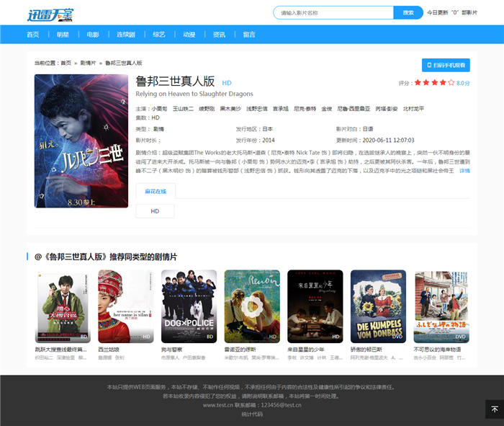This screenshot has width=504, height=426.
Task: Go to the 电影 navigation section
Action: pos(93,35)
